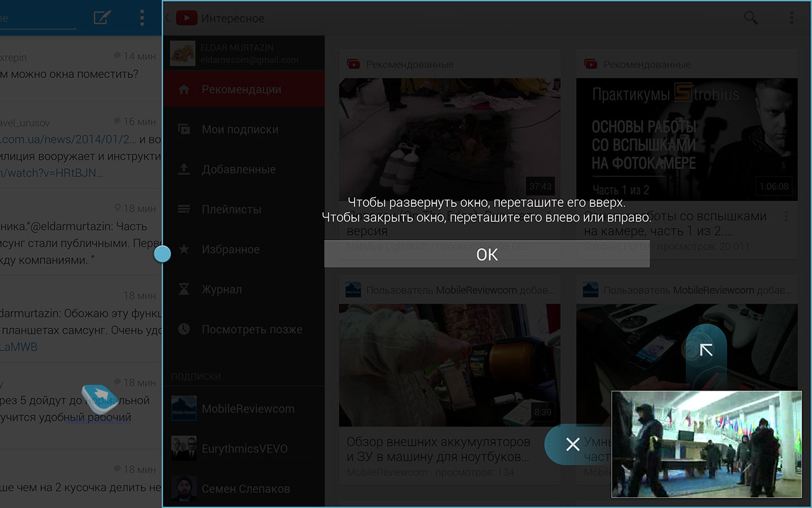Tap the OK button in the hint overlay

(487, 254)
